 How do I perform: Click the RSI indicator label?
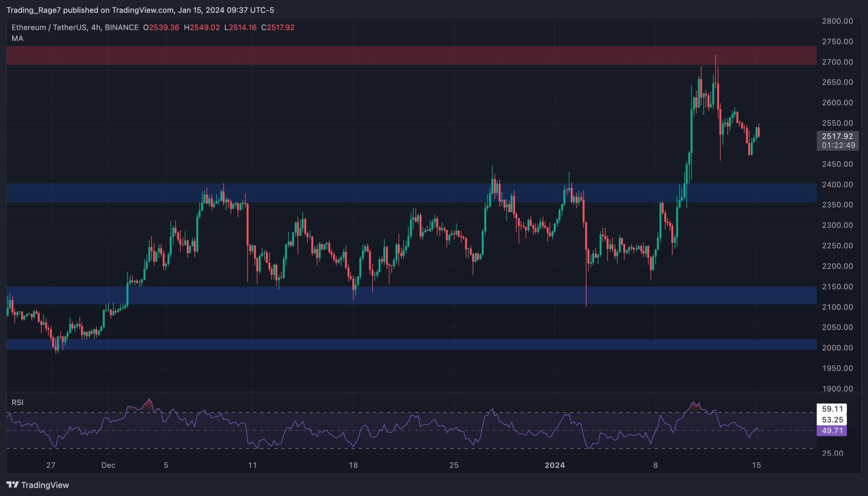coord(18,402)
